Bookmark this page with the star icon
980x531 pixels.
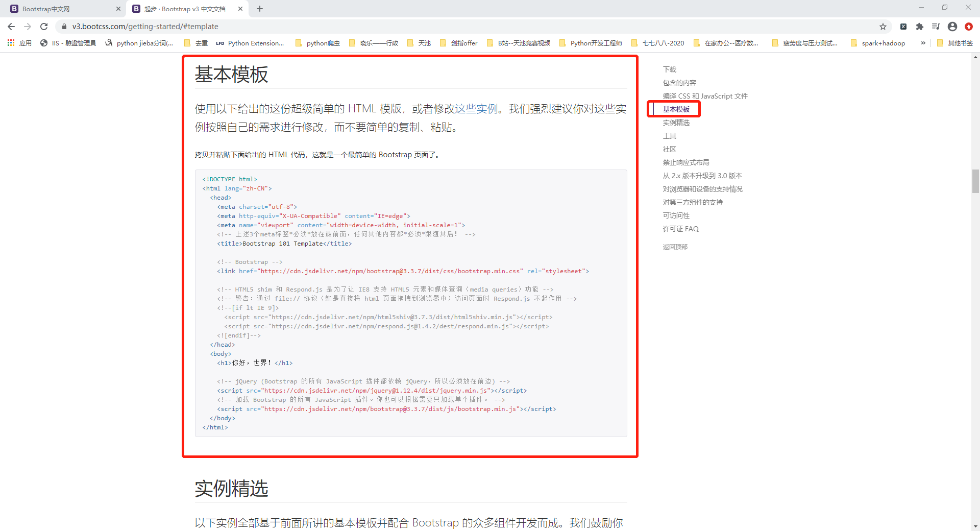pos(883,27)
